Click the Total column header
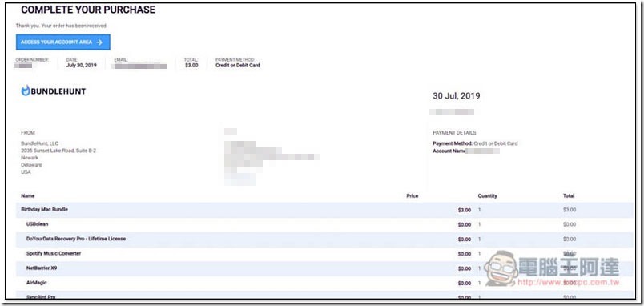644x306 pixels. point(569,196)
